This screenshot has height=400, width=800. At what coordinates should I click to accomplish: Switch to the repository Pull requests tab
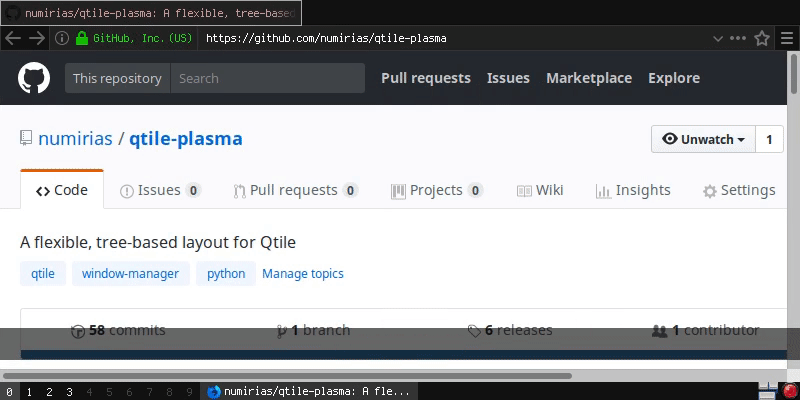tap(295, 190)
